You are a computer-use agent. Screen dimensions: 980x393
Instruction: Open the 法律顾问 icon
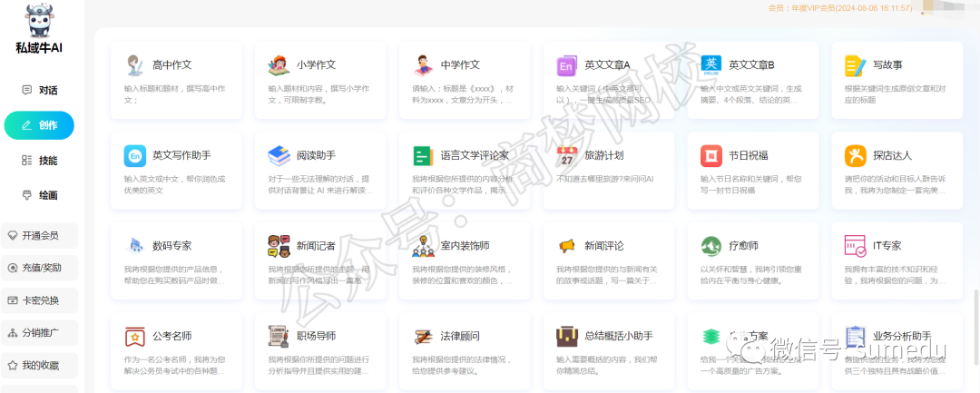(x=423, y=336)
